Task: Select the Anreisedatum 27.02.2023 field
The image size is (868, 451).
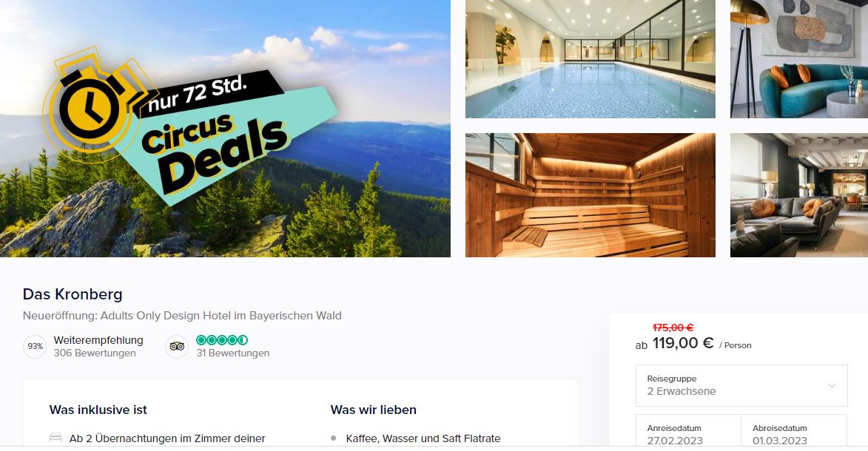Action: pyautogui.click(x=688, y=432)
